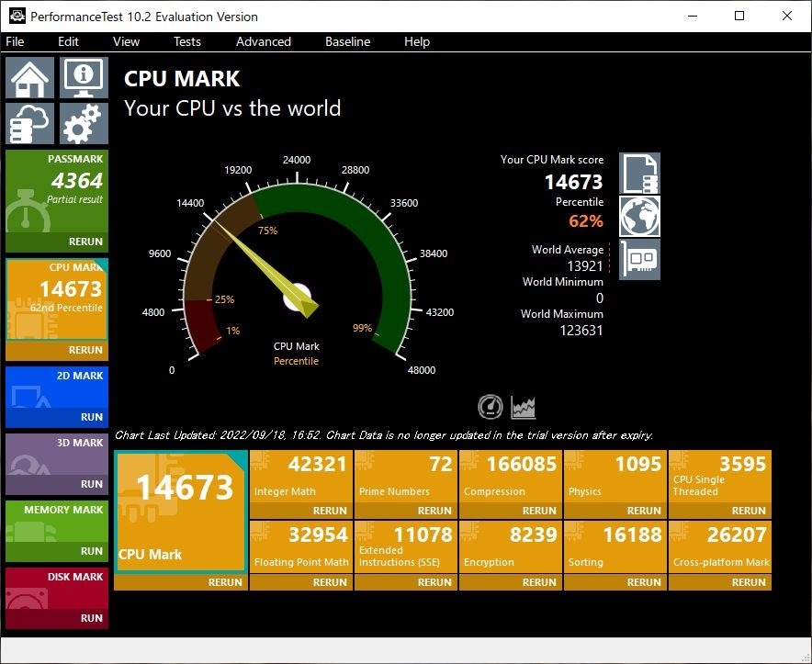This screenshot has width=812, height=664.
Task: Rerun the Physics test
Action: [615, 511]
